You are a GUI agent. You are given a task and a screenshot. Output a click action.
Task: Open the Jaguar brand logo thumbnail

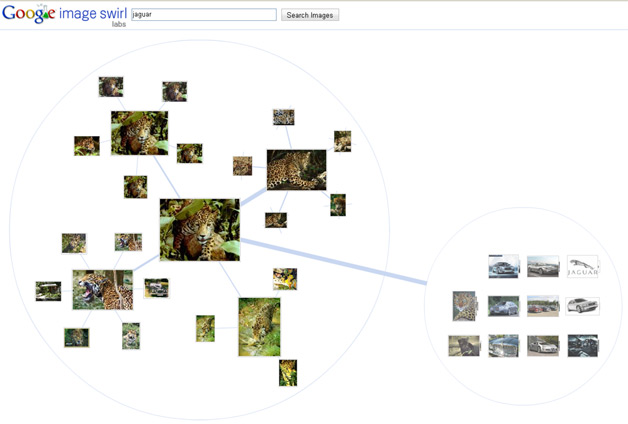click(582, 267)
